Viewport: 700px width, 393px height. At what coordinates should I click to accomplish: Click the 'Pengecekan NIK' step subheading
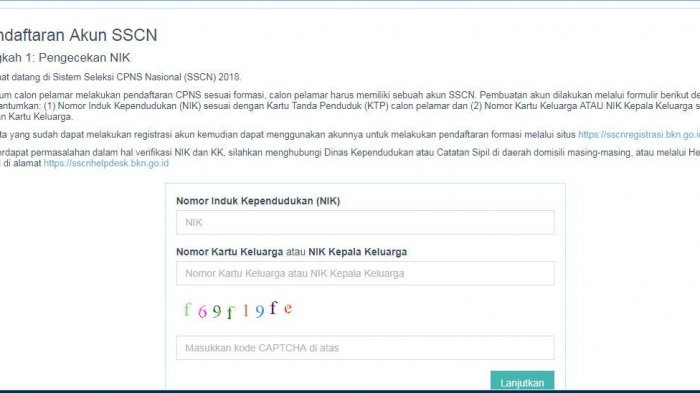point(84,58)
